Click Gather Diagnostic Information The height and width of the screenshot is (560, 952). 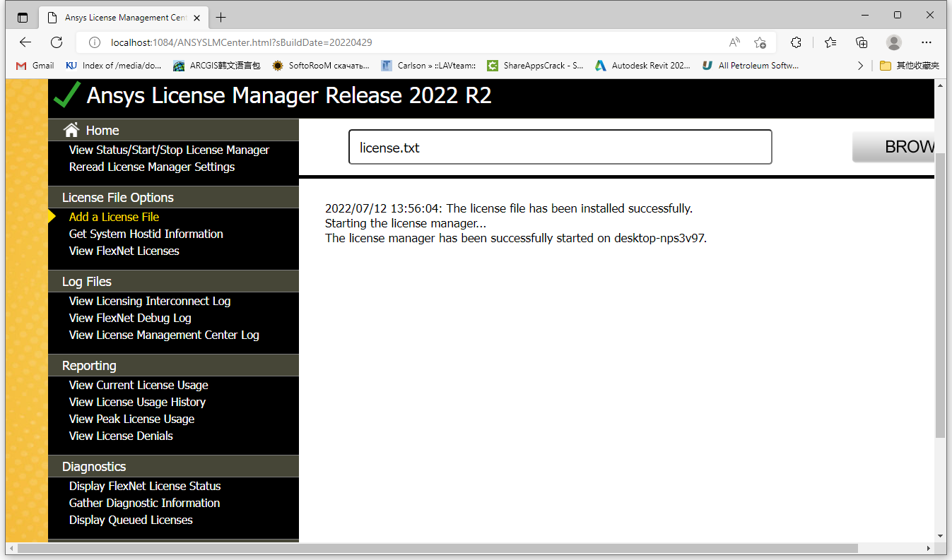[144, 503]
